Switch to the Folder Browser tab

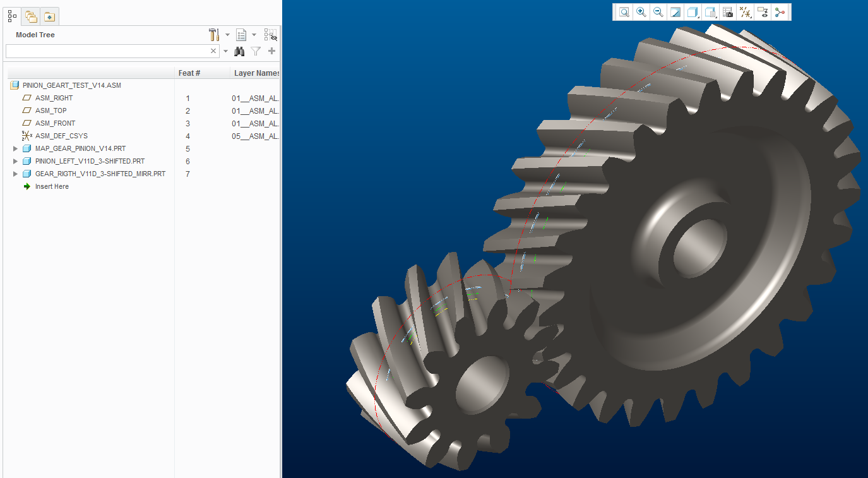(x=31, y=16)
